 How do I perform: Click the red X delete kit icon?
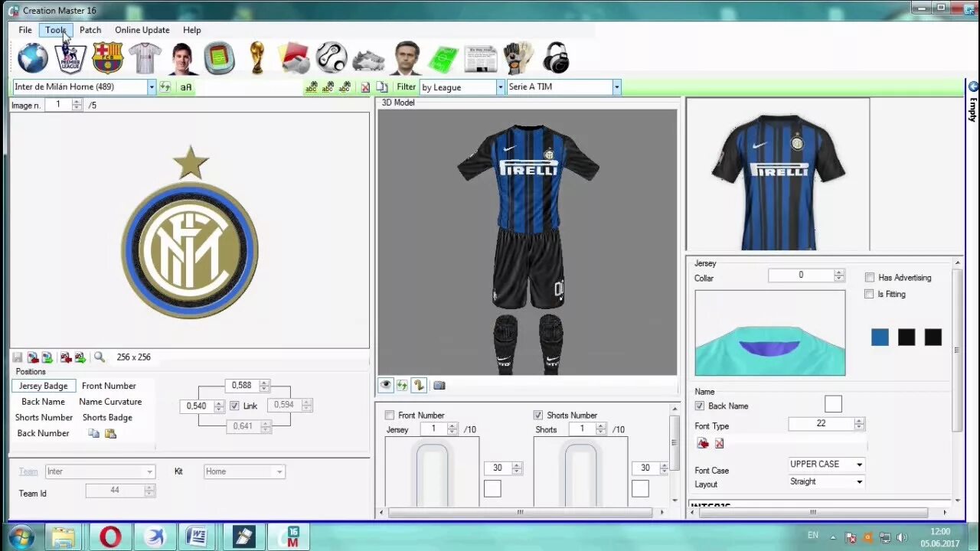(365, 87)
